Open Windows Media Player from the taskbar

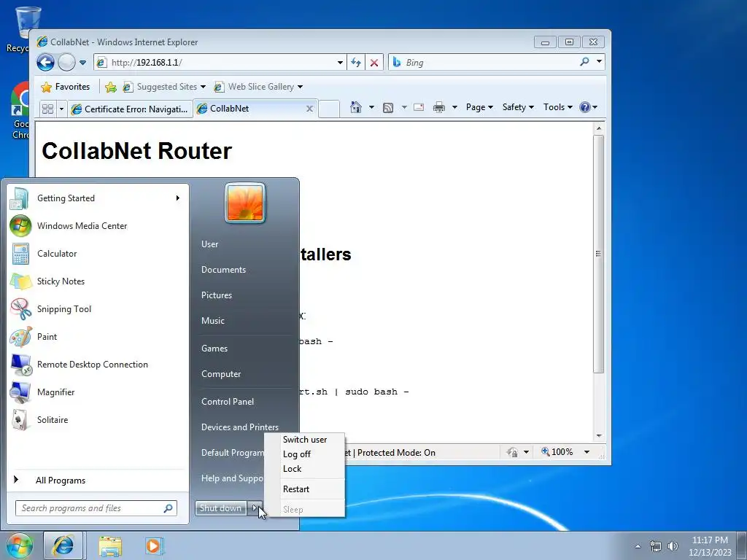(153, 546)
